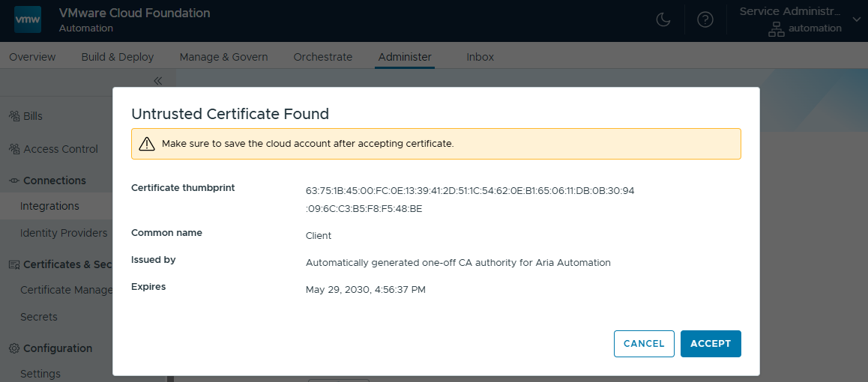Image resolution: width=868 pixels, height=382 pixels.
Task: Expand the Service Administrator account menu chevron
Action: [856, 20]
